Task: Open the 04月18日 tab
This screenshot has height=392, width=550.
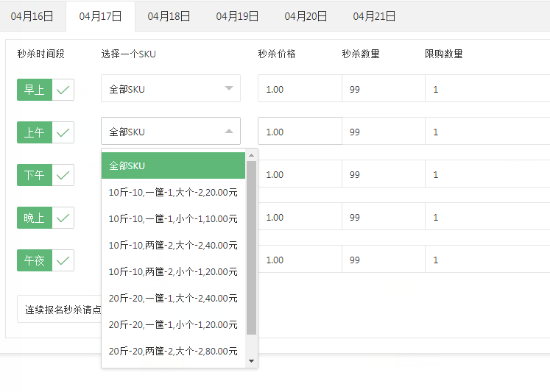Action: 169,16
